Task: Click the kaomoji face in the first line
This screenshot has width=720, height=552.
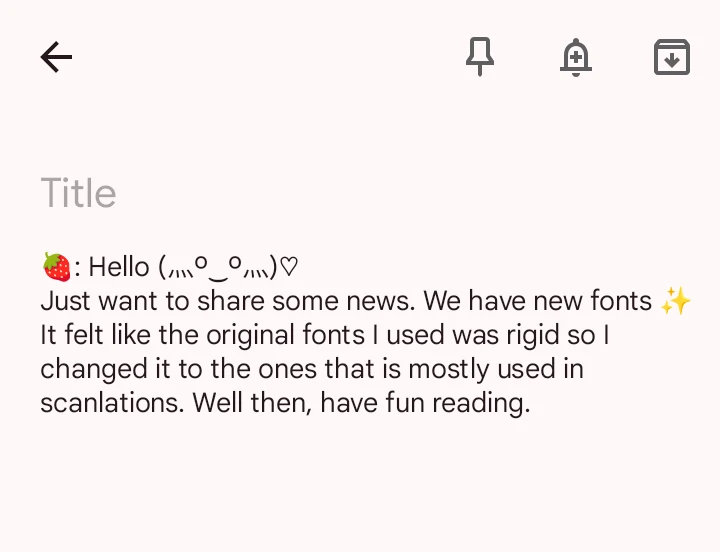Action: click(x=216, y=267)
